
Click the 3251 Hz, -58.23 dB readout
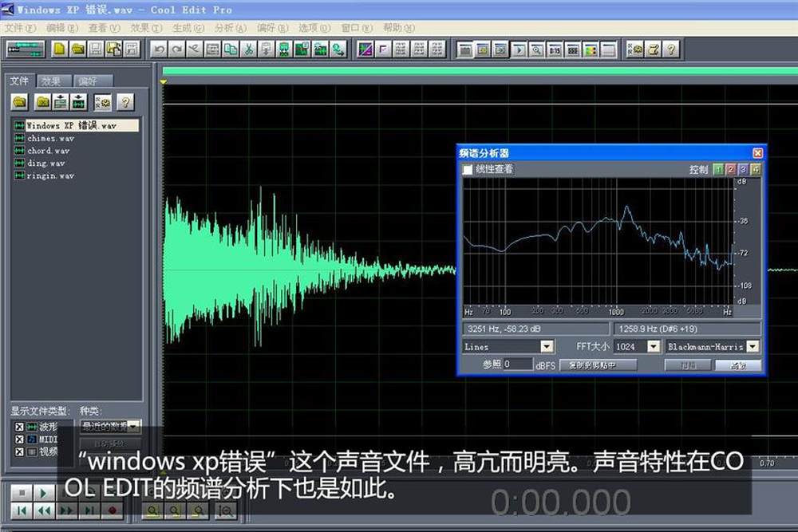pos(535,329)
